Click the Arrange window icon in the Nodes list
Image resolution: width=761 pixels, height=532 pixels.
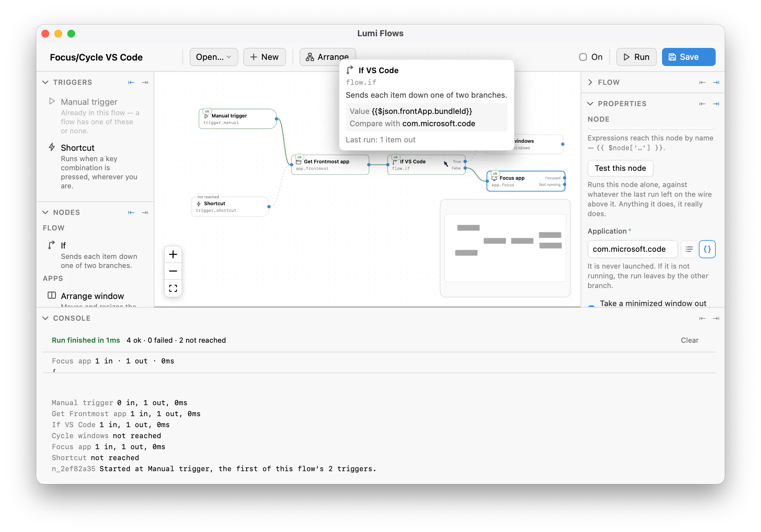tap(52, 295)
